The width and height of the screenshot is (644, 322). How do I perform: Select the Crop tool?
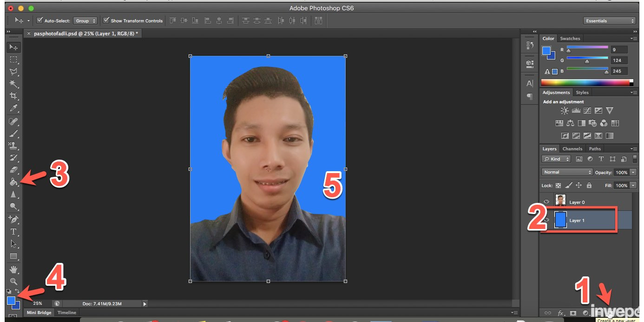tap(13, 96)
